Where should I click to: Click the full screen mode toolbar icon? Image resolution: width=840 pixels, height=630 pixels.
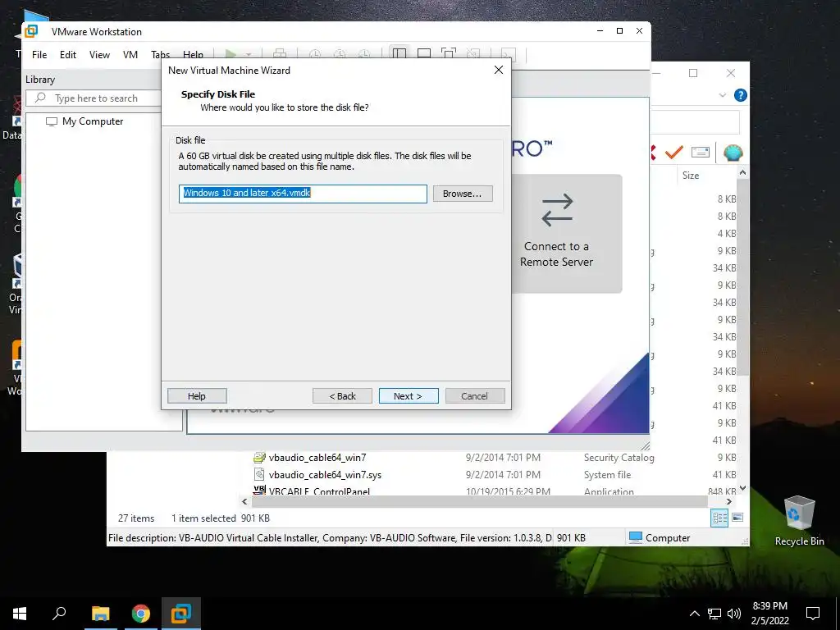[449, 53]
